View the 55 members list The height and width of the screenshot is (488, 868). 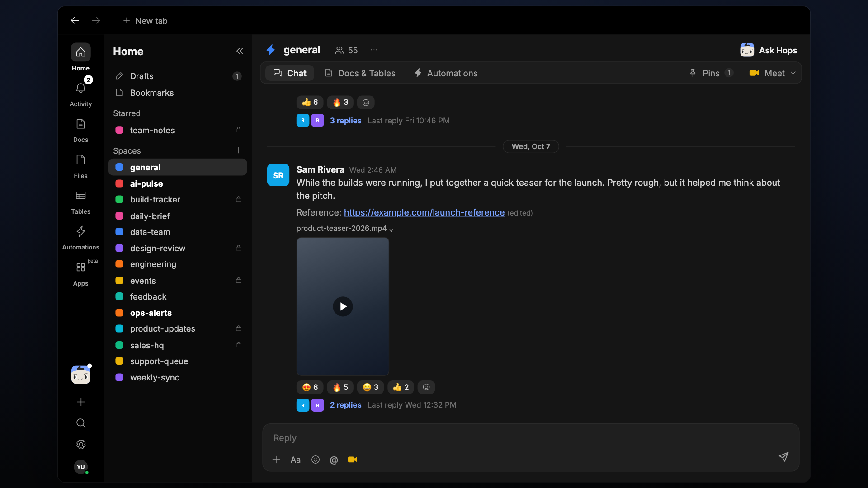pyautogui.click(x=346, y=50)
